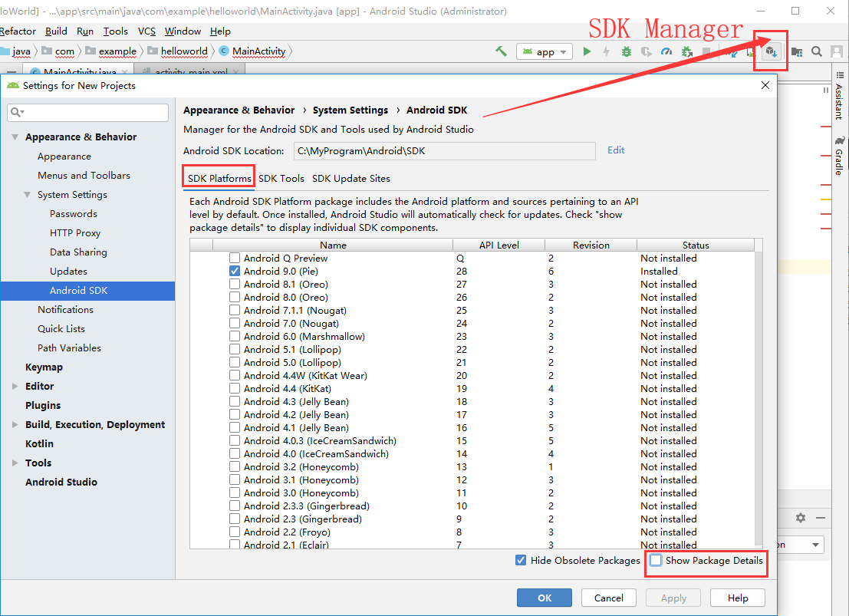849x616 pixels.
Task: Check the Android 7.1.1 (Nougat) checkbox
Action: 235,310
